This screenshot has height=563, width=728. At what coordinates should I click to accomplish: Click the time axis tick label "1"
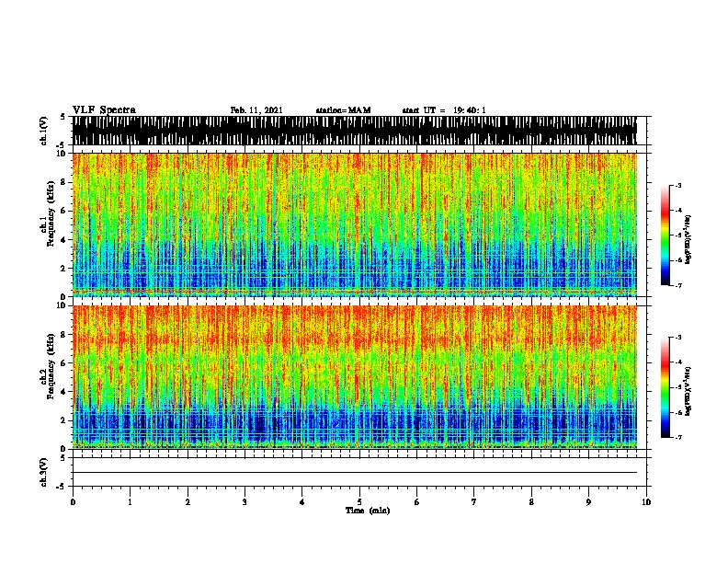click(130, 502)
